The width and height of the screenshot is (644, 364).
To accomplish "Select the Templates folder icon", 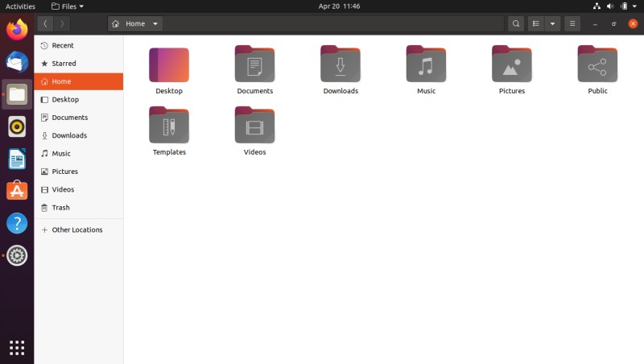I will (169, 125).
